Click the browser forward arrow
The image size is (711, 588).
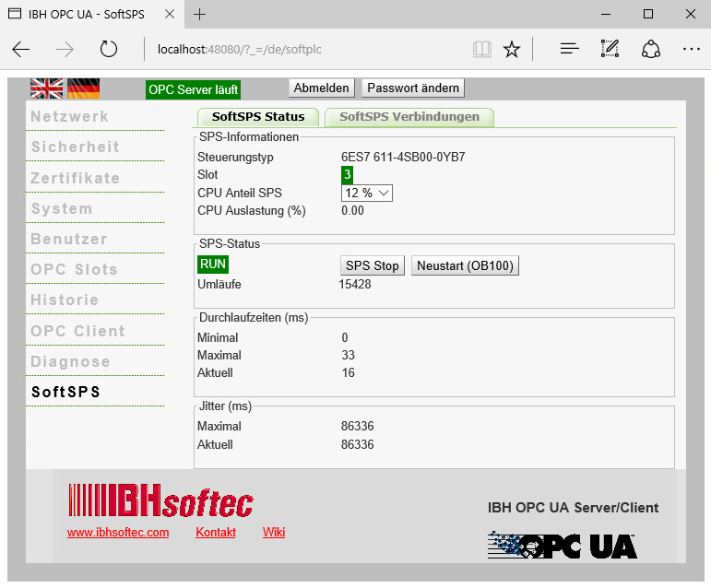point(65,49)
